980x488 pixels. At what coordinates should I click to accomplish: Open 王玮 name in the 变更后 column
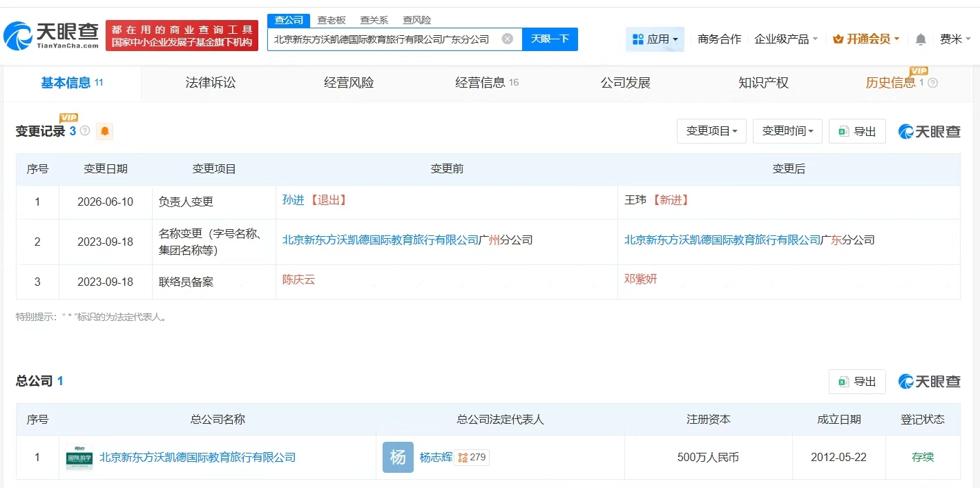(x=635, y=200)
